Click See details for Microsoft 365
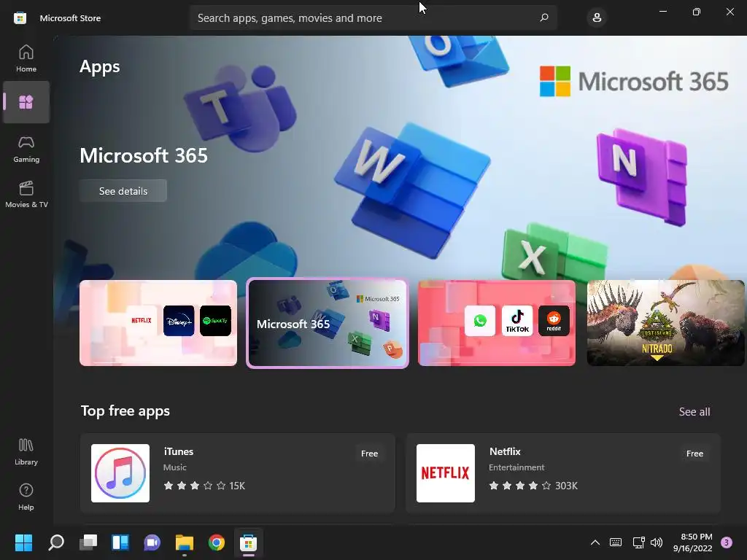 [x=123, y=191]
